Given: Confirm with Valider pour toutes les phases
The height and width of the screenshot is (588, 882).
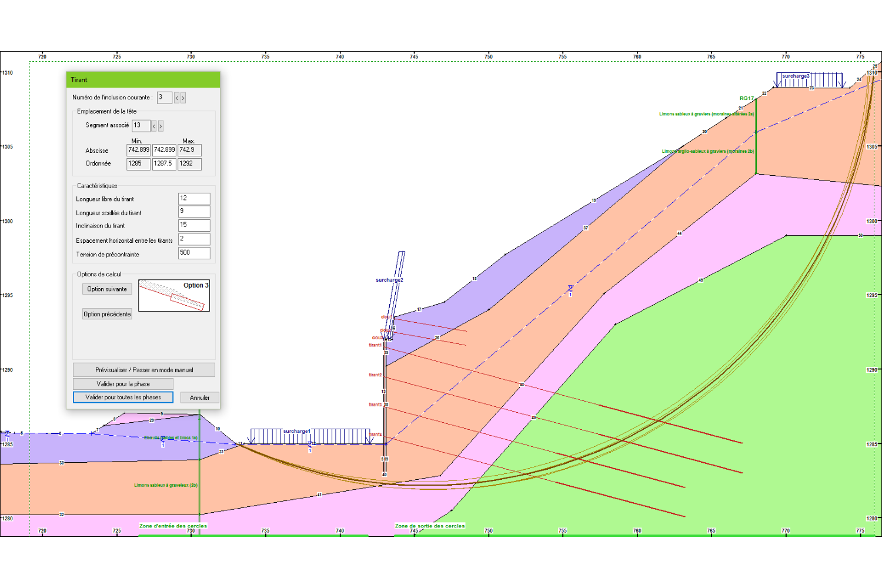Looking at the screenshot, I should (123, 397).
